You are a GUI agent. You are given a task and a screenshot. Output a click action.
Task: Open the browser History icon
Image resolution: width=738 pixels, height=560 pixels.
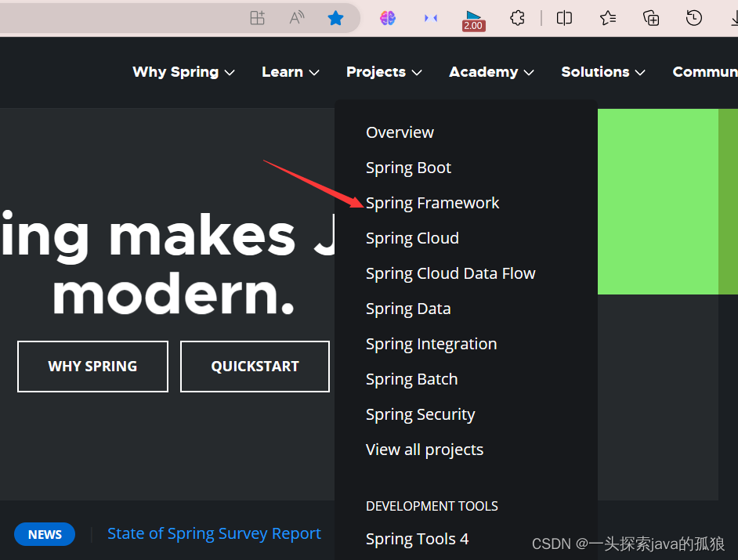point(694,18)
